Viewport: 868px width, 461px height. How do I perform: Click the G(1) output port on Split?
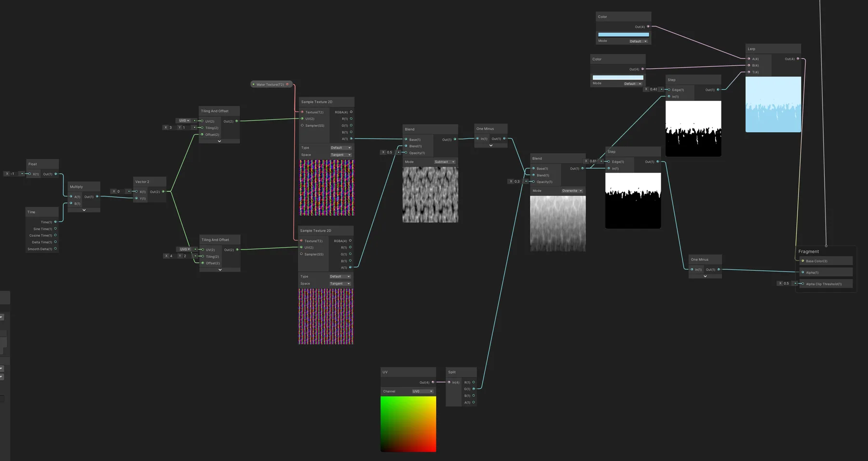click(x=474, y=389)
